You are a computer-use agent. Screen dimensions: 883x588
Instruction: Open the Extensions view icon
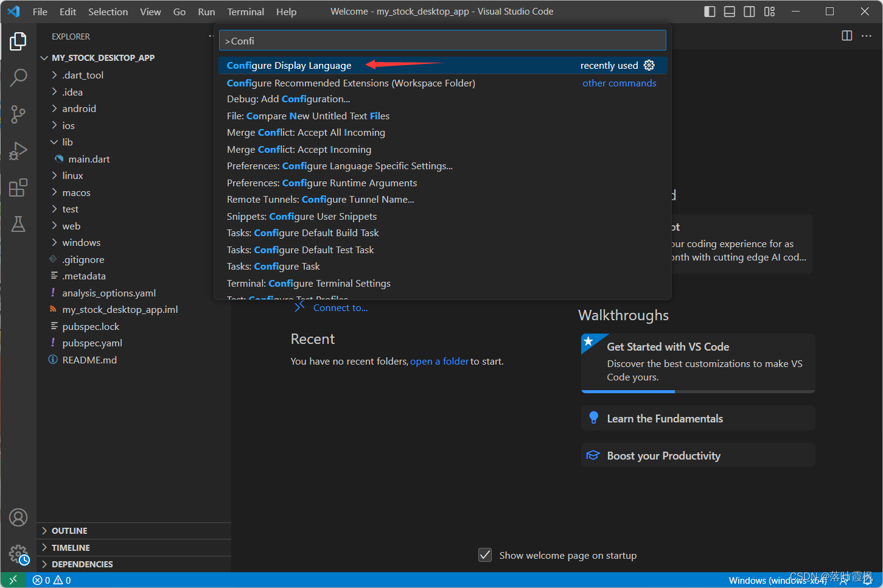(18, 187)
